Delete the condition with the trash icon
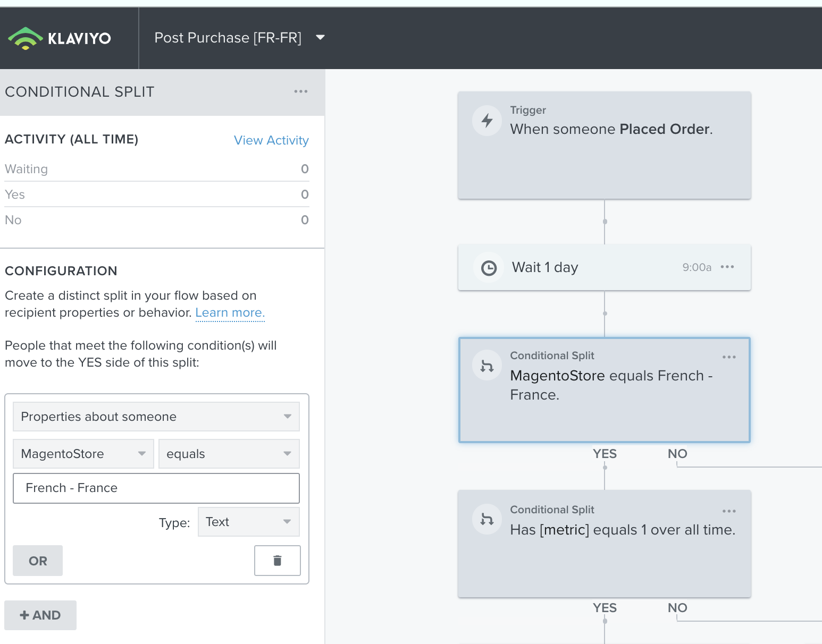Screen dimensions: 822x644 click(x=278, y=561)
